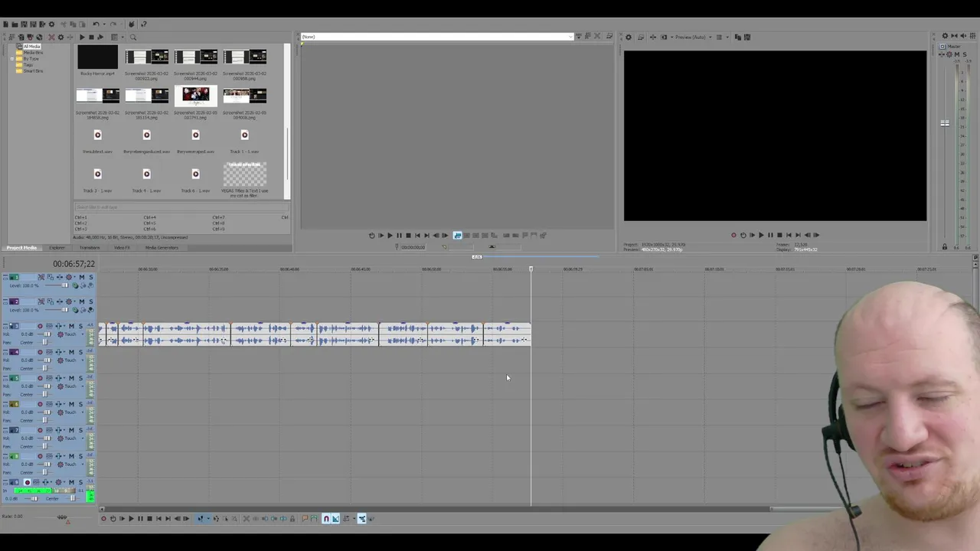Image resolution: width=980 pixels, height=551 pixels.
Task: Select the Tags folder
Action: point(28,64)
